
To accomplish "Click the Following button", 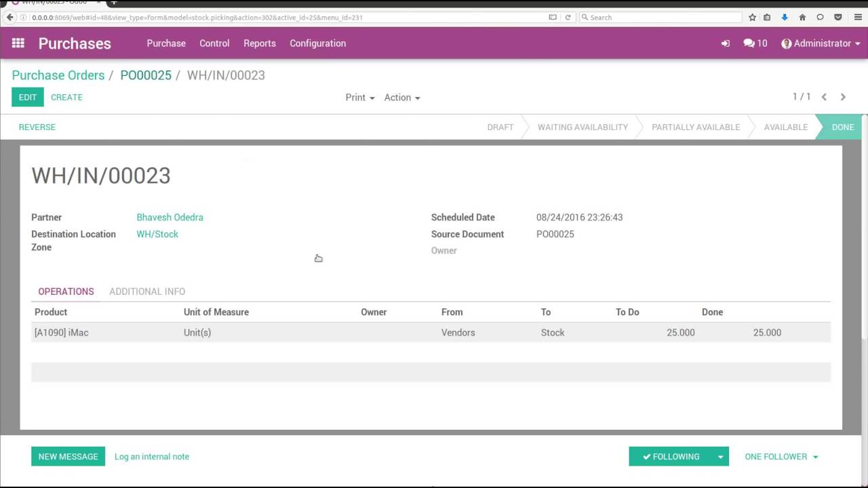I will click(x=671, y=457).
